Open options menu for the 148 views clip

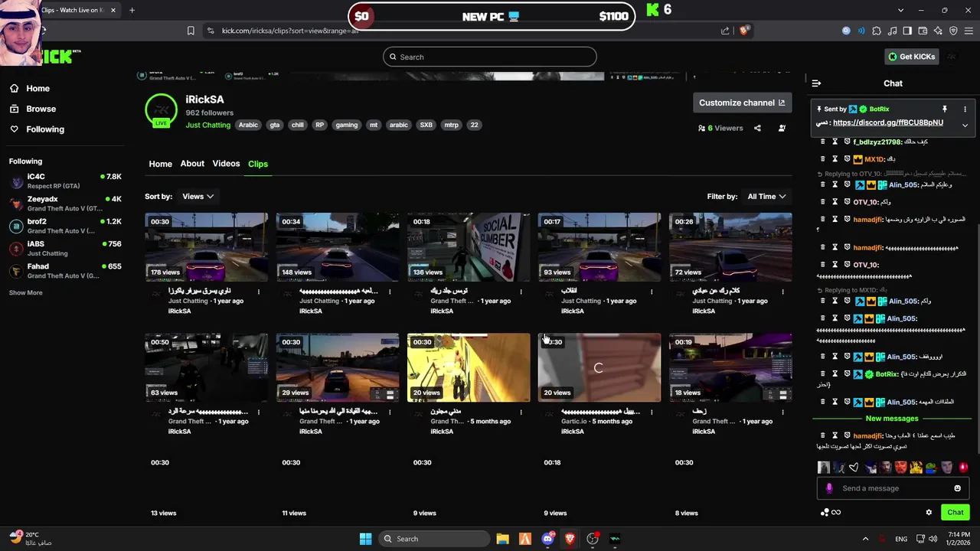tap(390, 292)
